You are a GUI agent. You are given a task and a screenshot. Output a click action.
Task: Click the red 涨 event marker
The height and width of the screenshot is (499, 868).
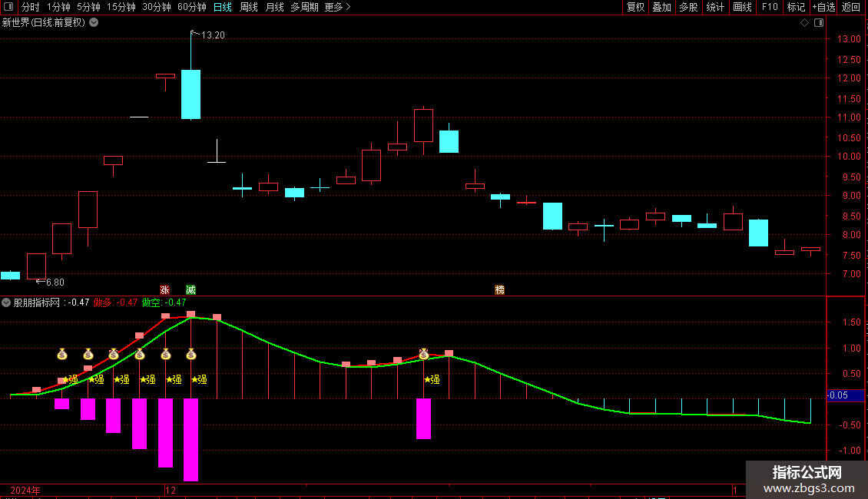point(164,290)
